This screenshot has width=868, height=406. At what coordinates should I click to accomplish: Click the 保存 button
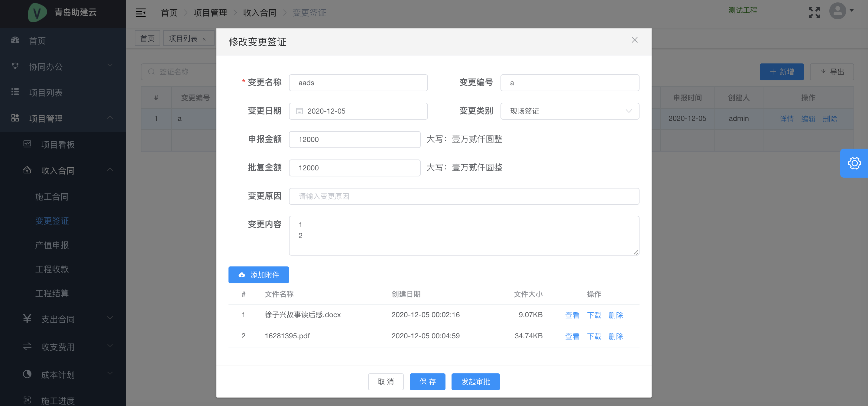pyautogui.click(x=427, y=382)
